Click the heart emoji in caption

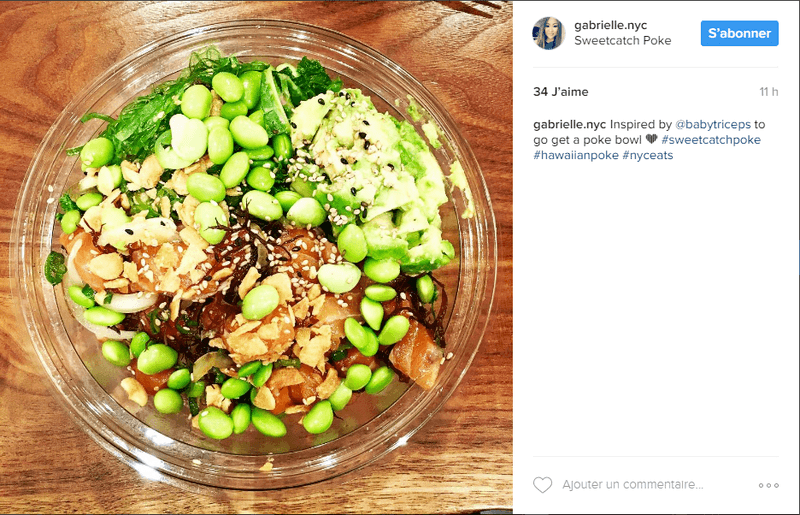651,139
